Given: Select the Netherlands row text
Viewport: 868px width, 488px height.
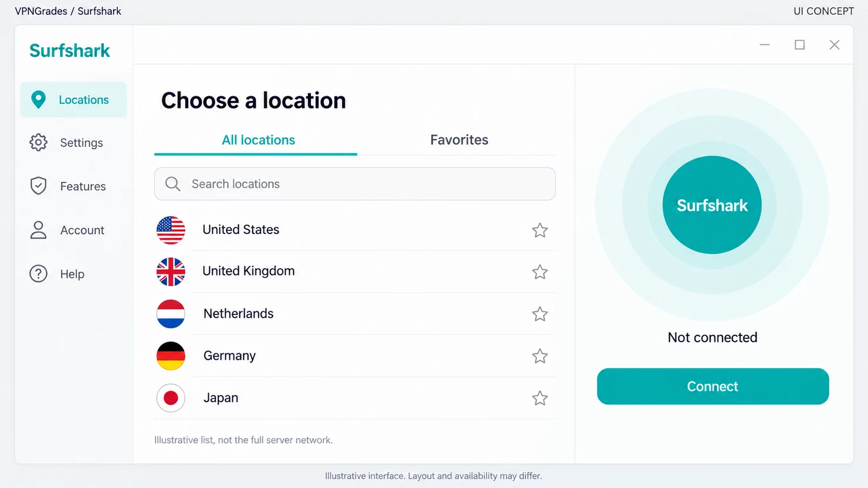Looking at the screenshot, I should pos(238,314).
